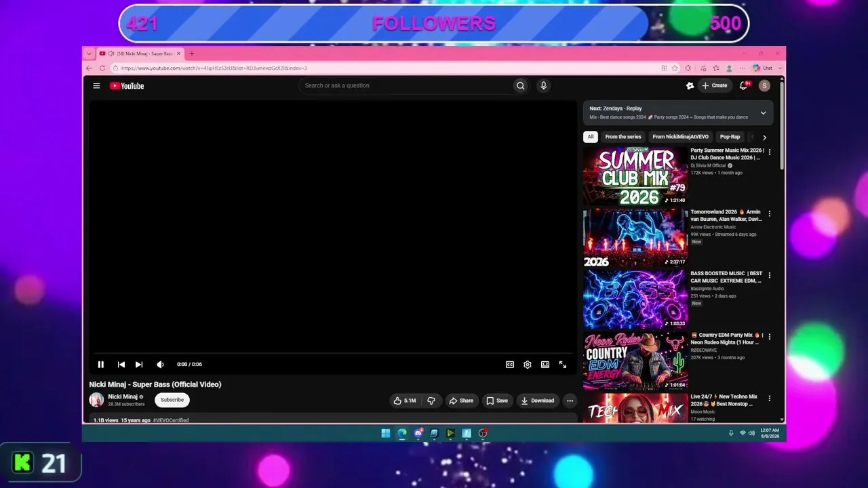
Task: Dislike the Super Bass video
Action: [x=431, y=401]
